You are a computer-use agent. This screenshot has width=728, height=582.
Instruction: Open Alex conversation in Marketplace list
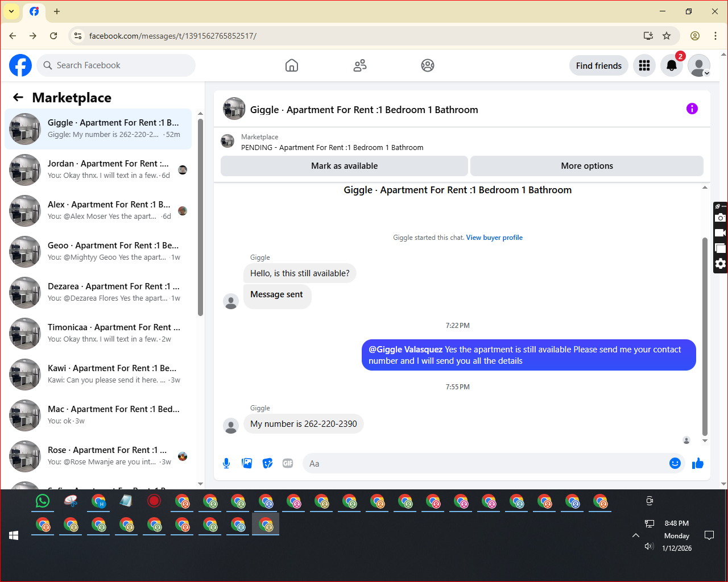[98, 211]
